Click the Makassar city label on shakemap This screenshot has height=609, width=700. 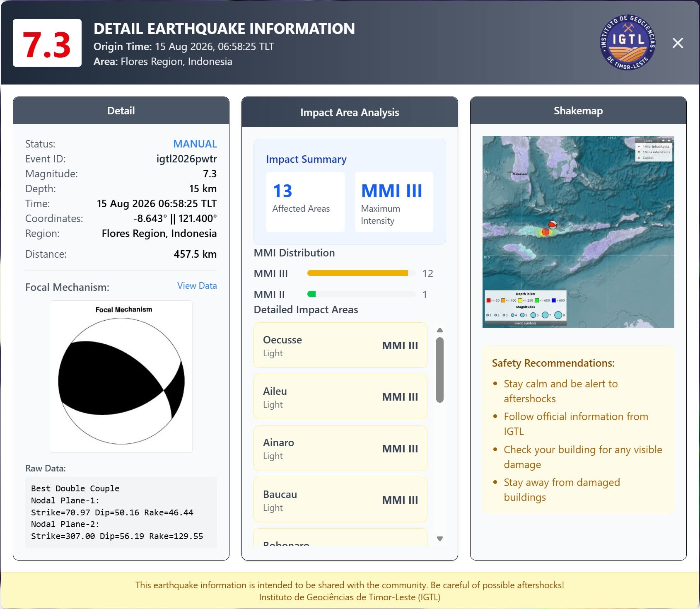520,174
